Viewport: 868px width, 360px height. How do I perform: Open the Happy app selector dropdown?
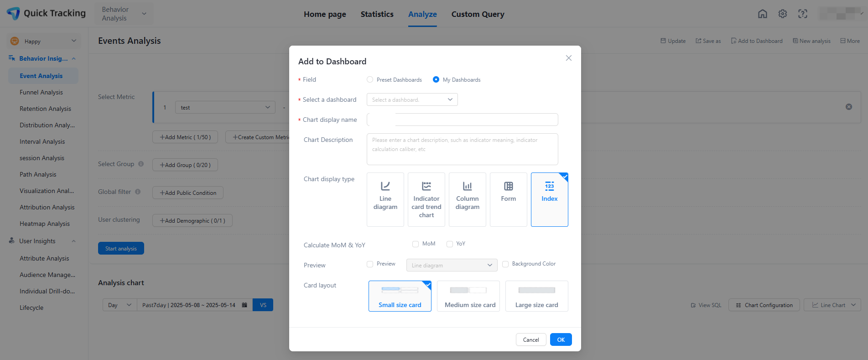44,41
